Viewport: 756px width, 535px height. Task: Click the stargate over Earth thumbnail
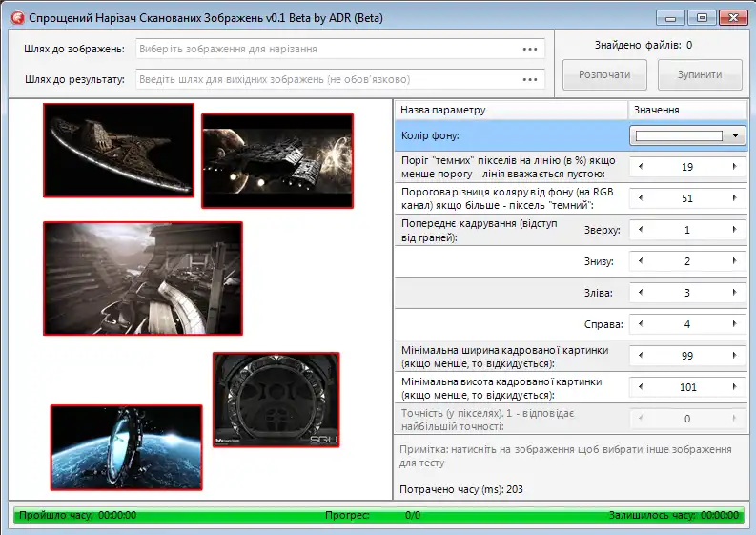click(127, 447)
